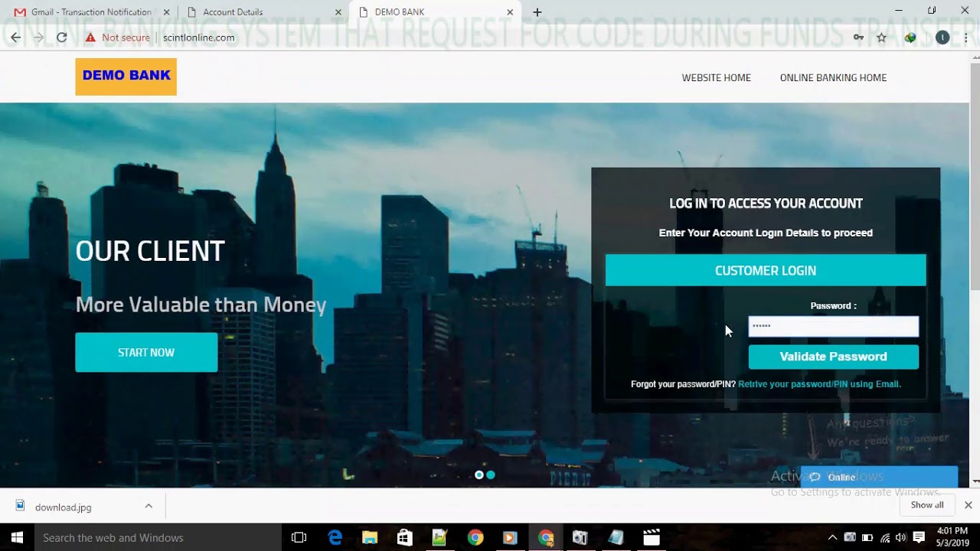
Task: Open the saved passwords key icon
Action: pos(858,37)
